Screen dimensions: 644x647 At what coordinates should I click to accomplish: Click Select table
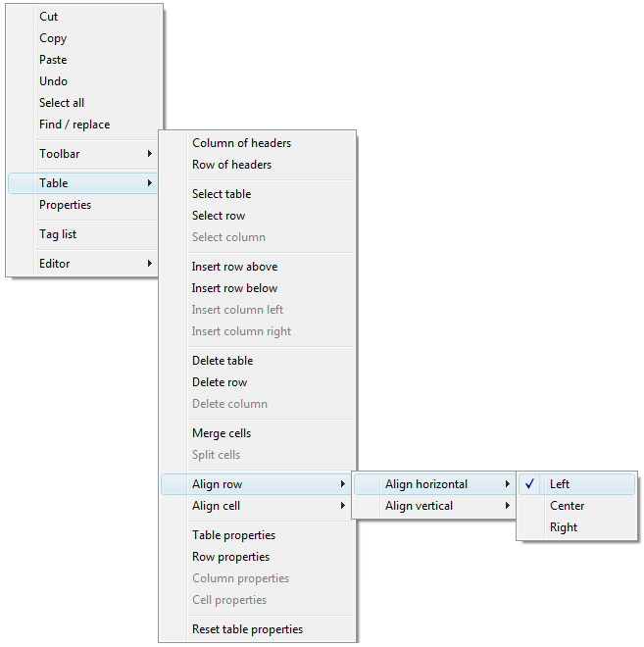[x=258, y=194]
